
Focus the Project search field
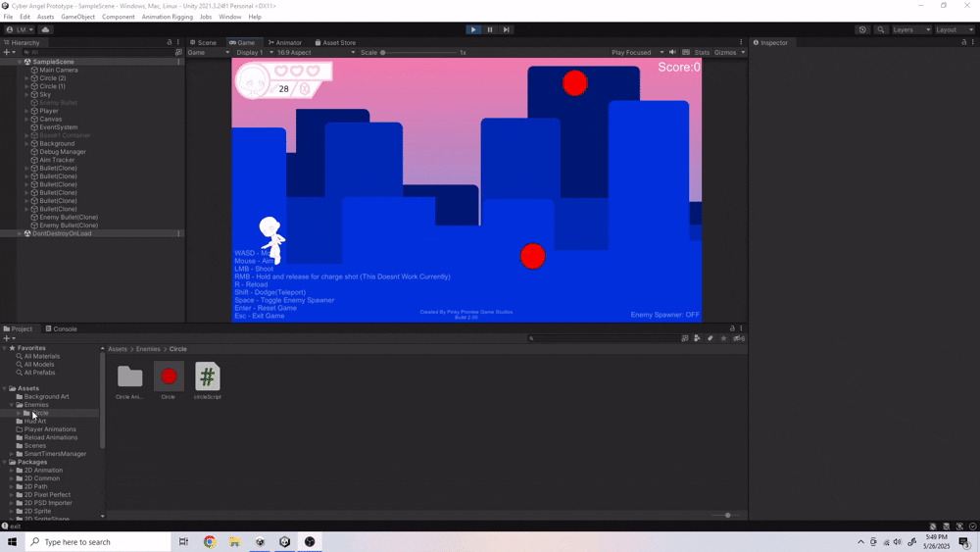pos(603,338)
